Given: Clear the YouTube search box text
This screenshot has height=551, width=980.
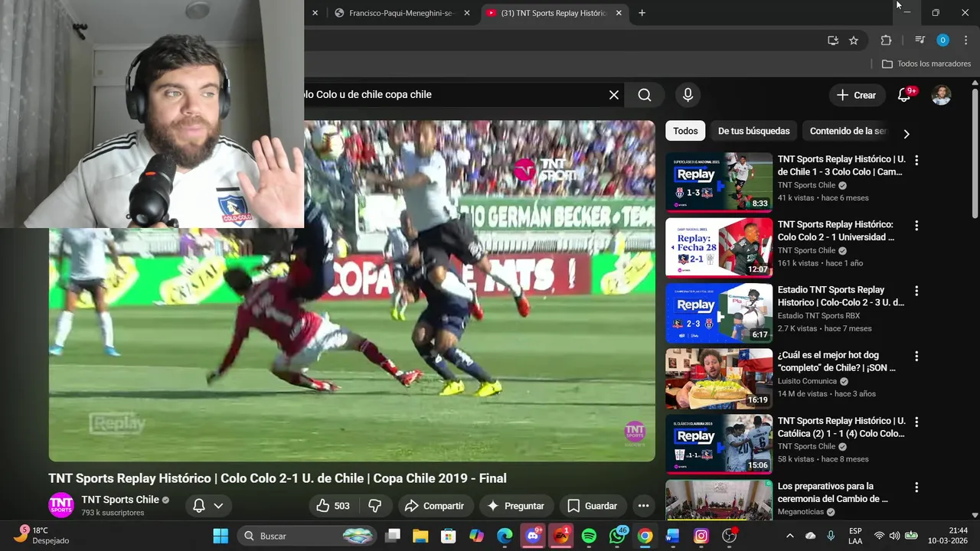Looking at the screenshot, I should (x=613, y=95).
